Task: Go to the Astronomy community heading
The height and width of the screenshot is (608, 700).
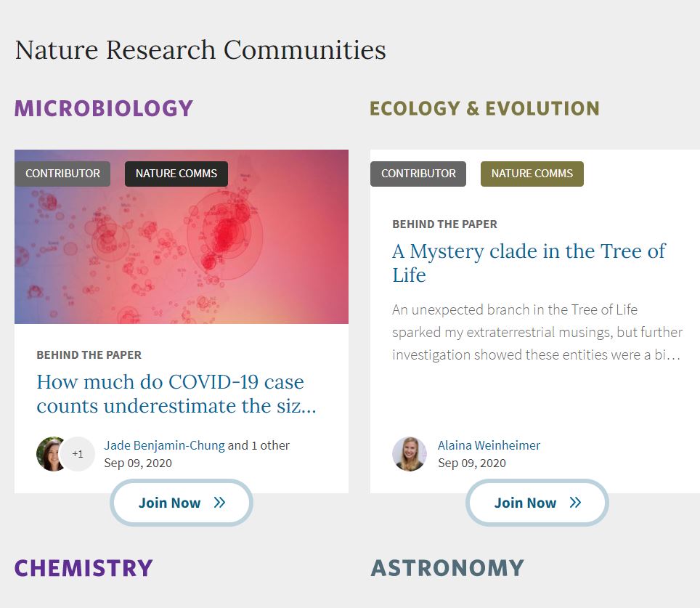Action: click(x=447, y=567)
